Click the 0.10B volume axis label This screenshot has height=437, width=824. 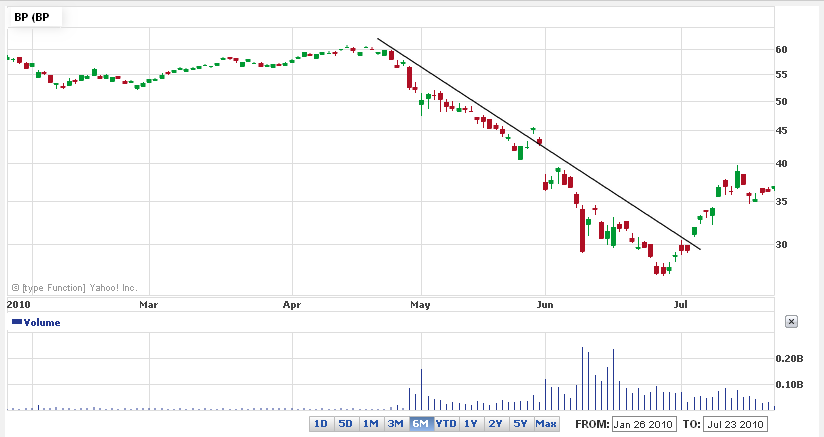[x=789, y=384]
